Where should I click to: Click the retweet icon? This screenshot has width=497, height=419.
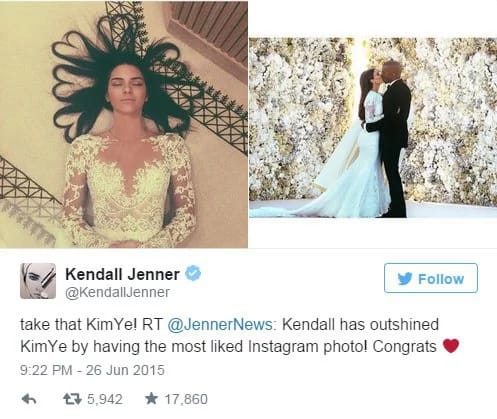tap(72, 399)
